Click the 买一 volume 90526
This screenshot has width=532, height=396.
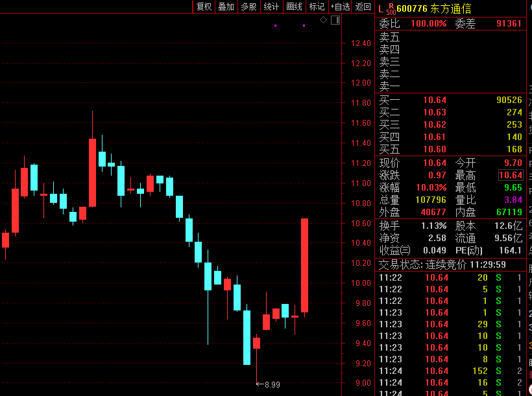point(509,100)
